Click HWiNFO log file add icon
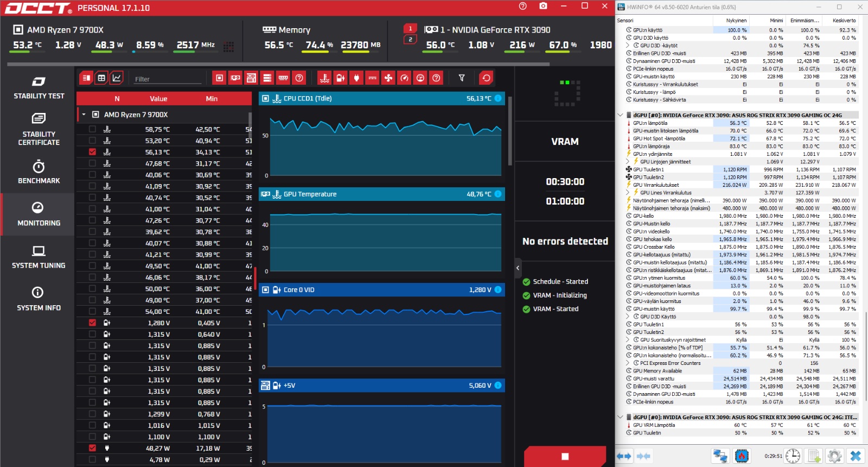 814,456
